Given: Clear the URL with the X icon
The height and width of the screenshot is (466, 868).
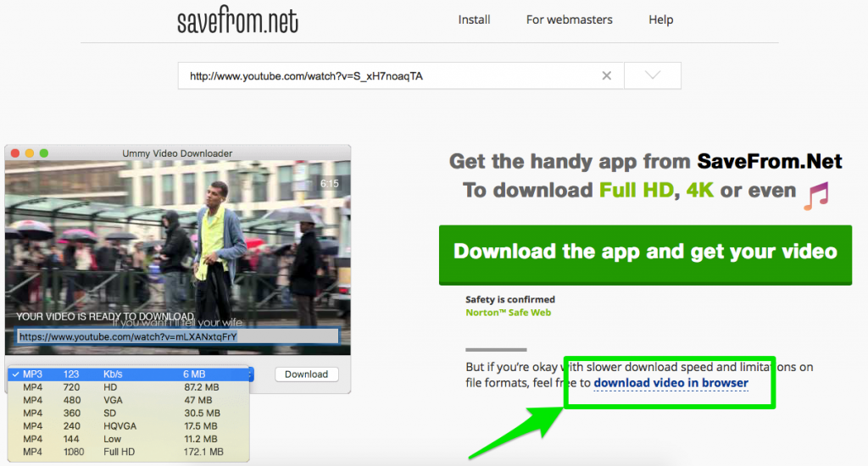Looking at the screenshot, I should click(607, 75).
